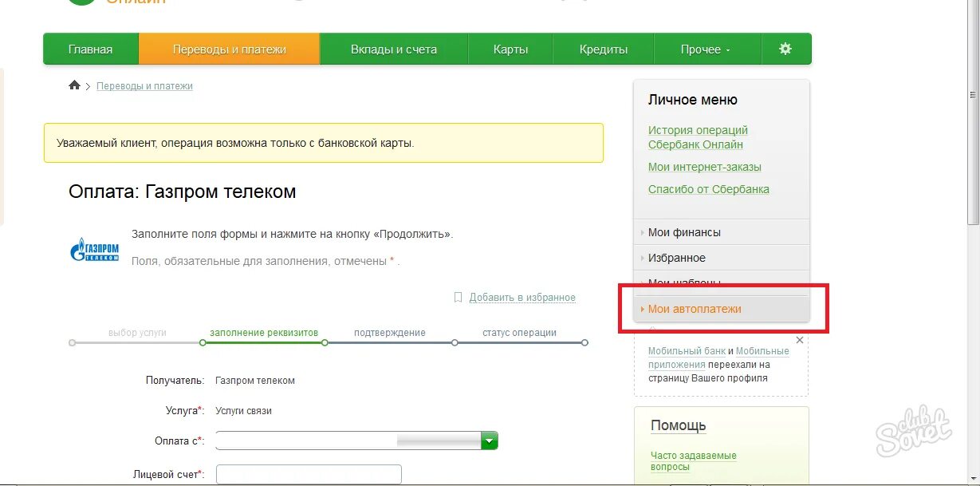
Task: Click the подтверждение step label
Action: [x=390, y=333]
